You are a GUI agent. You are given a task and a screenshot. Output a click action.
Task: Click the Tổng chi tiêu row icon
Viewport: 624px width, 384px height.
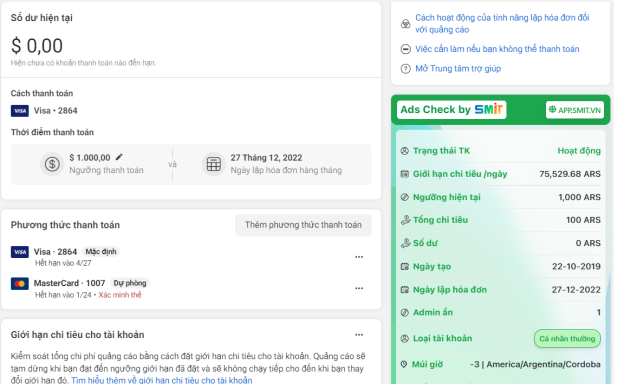point(405,220)
